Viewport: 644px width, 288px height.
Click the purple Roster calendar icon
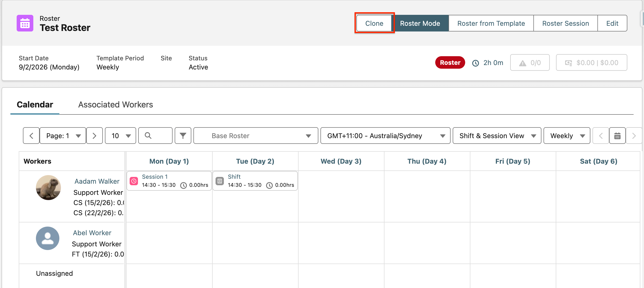coord(25,23)
